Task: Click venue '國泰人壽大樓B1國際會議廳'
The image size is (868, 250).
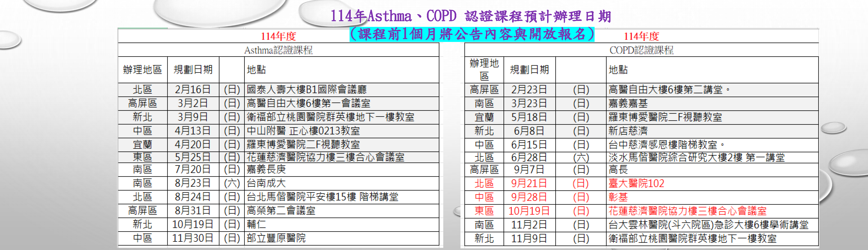Action: click(x=307, y=89)
